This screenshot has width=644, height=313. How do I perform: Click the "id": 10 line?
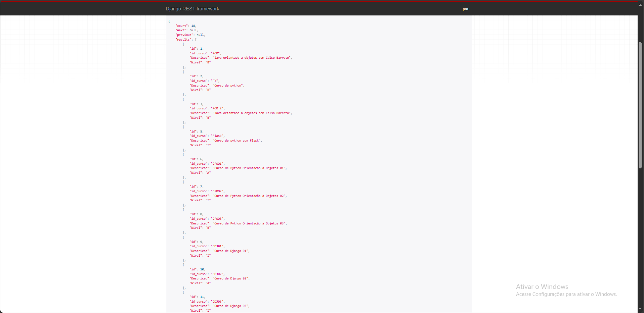click(x=198, y=269)
